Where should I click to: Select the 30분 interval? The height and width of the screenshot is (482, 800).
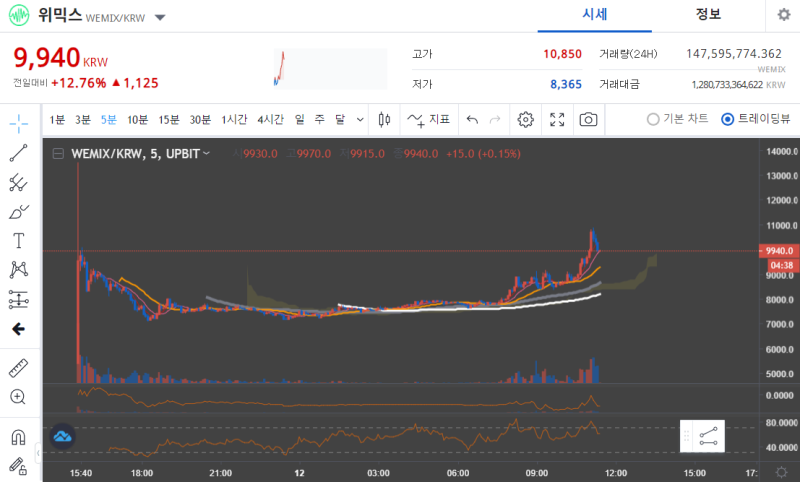[x=200, y=120]
